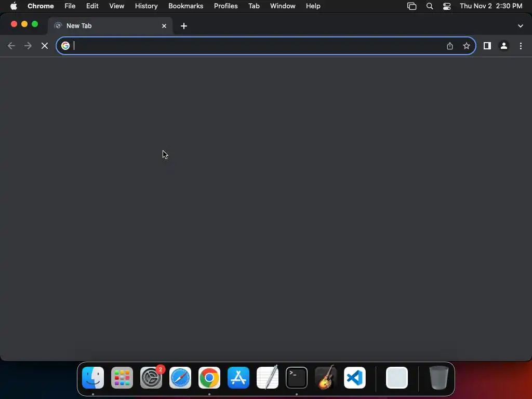Open a new tab with plus button
The image size is (532, 399).
[183, 26]
